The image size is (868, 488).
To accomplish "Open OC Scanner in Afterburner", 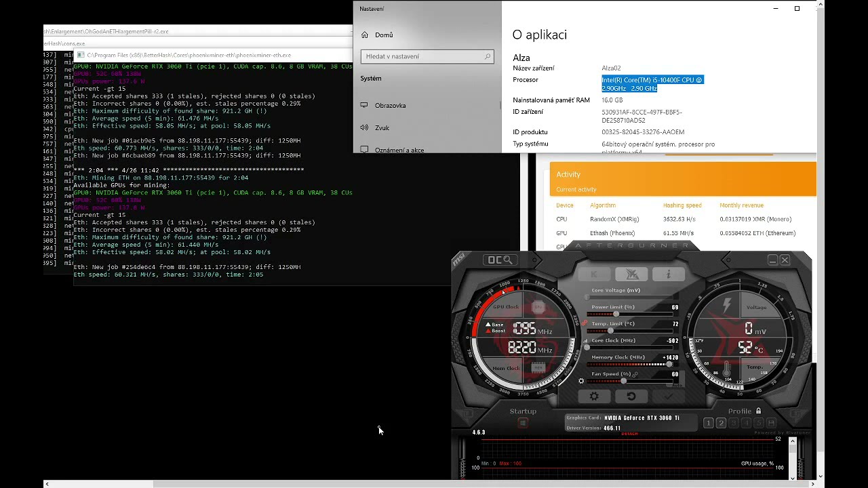I will coord(500,260).
